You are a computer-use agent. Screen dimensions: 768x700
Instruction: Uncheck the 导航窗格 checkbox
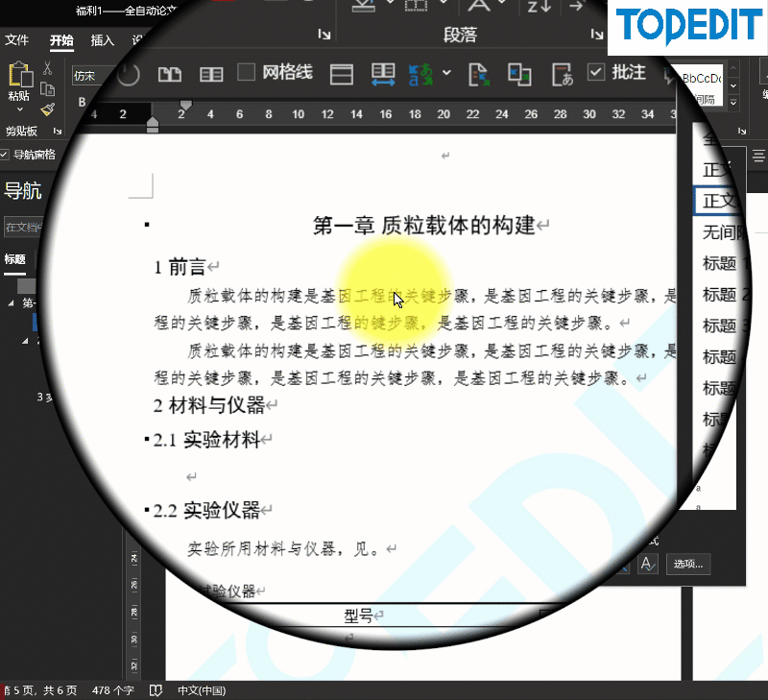coord(5,155)
